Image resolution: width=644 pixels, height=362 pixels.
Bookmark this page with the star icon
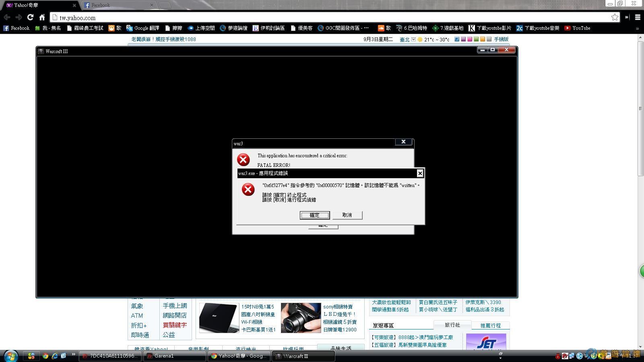[x=615, y=17]
